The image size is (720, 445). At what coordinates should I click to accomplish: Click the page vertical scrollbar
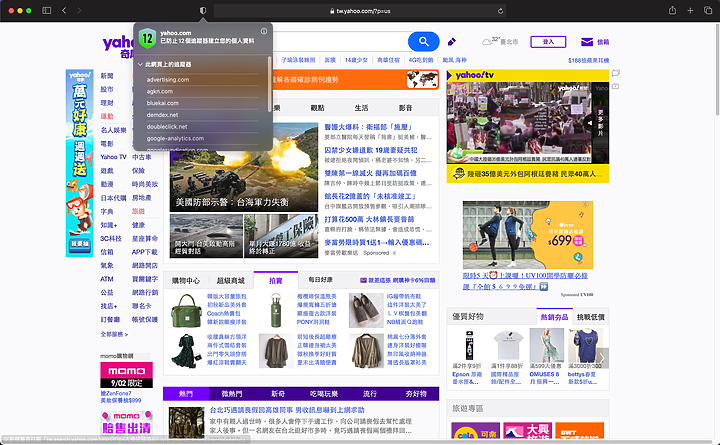717,69
